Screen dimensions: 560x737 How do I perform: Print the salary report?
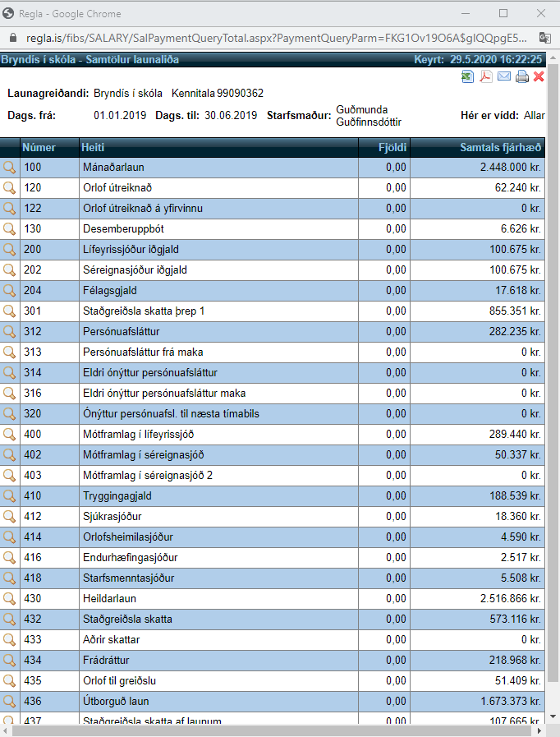(x=521, y=76)
